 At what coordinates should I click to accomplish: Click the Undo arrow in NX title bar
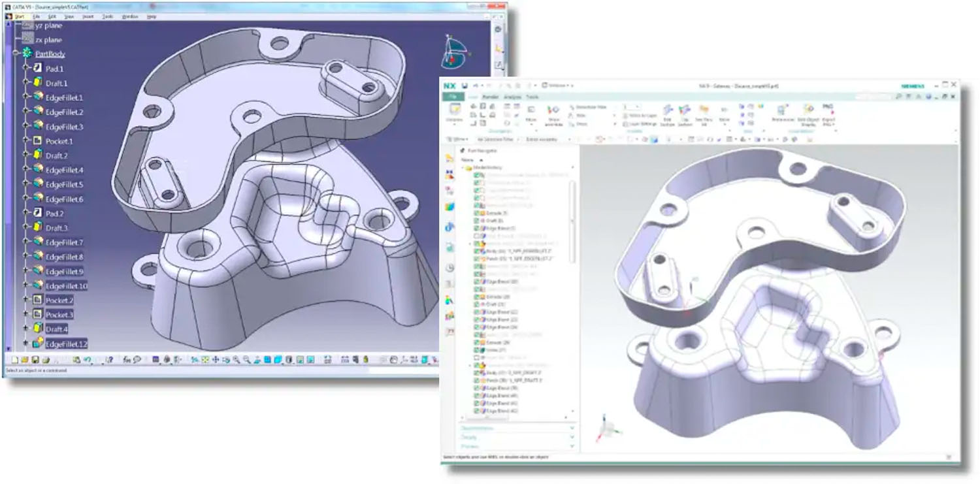point(475,86)
